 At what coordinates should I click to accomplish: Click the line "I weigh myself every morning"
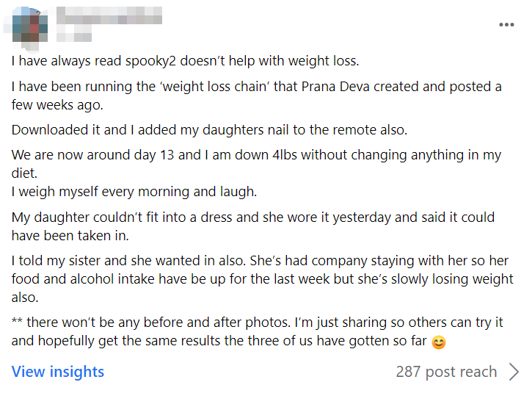134,191
